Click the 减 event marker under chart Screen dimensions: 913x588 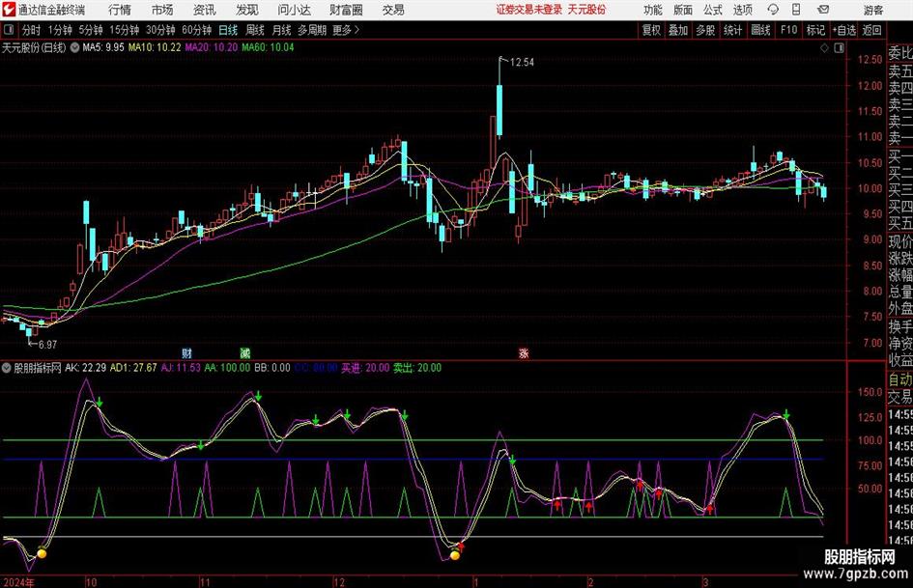coord(245,352)
